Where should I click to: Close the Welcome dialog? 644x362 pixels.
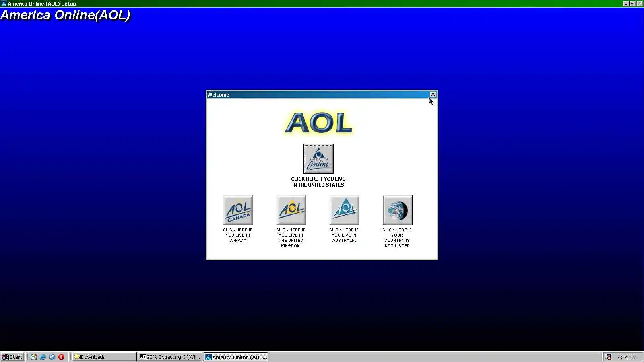[433, 95]
